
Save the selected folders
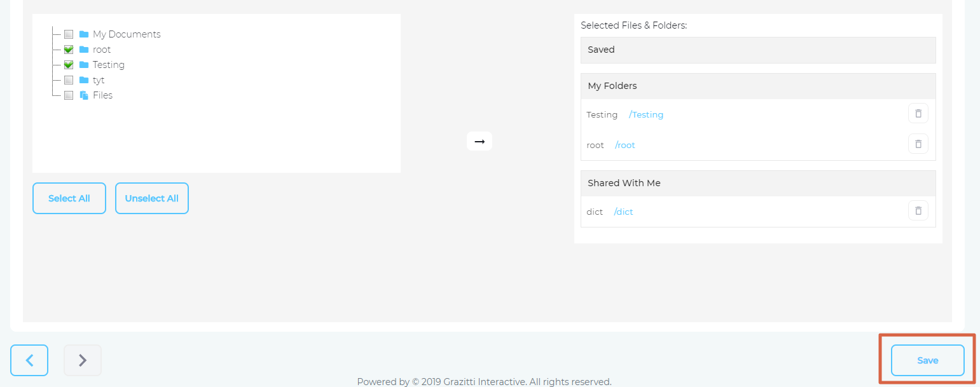click(927, 360)
